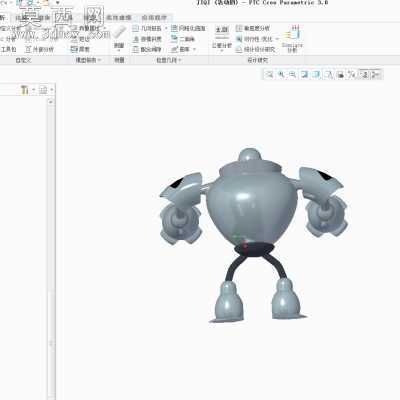400x400 pixels.
Task: Toggle spin center display in graphics toolbar
Action: coord(376,75)
